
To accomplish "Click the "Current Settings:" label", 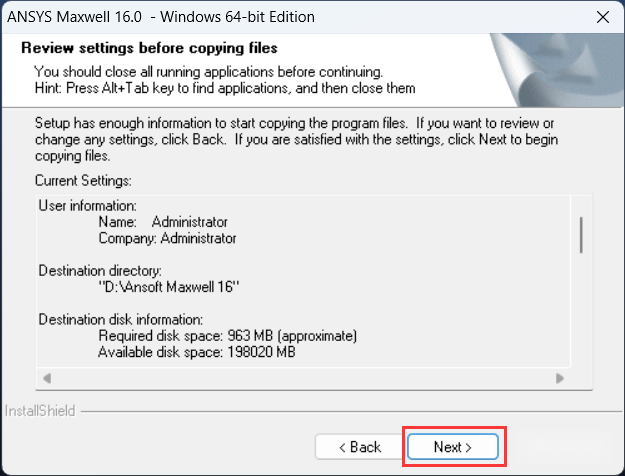I will point(83,181).
